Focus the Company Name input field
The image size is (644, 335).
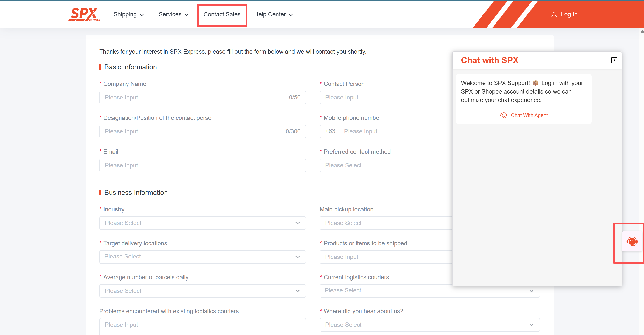click(x=195, y=98)
